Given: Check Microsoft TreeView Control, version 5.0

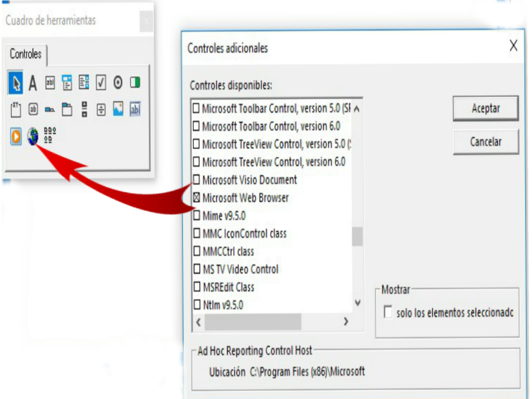Looking at the screenshot, I should click(196, 144).
